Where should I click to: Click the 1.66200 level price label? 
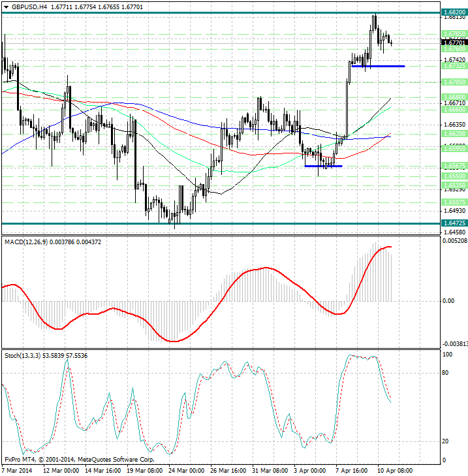pyautogui.click(x=453, y=133)
